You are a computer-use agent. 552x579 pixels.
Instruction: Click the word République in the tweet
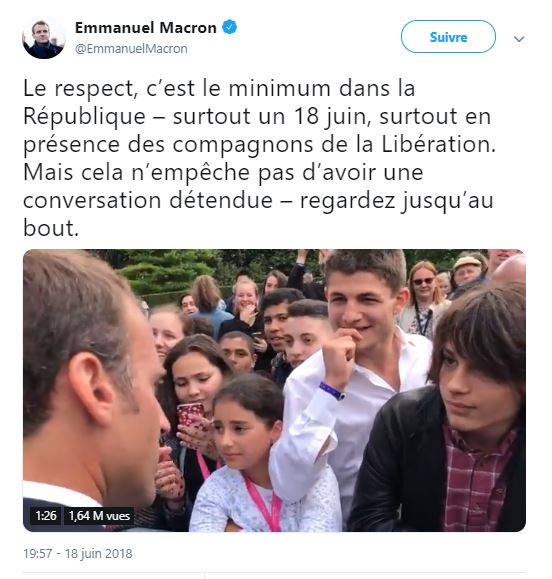(x=85, y=117)
